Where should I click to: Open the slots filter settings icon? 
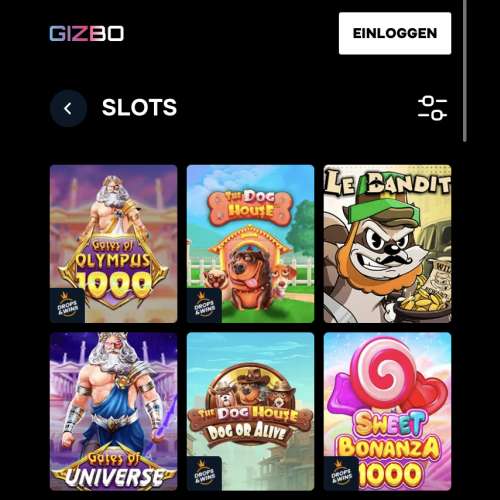click(x=432, y=108)
